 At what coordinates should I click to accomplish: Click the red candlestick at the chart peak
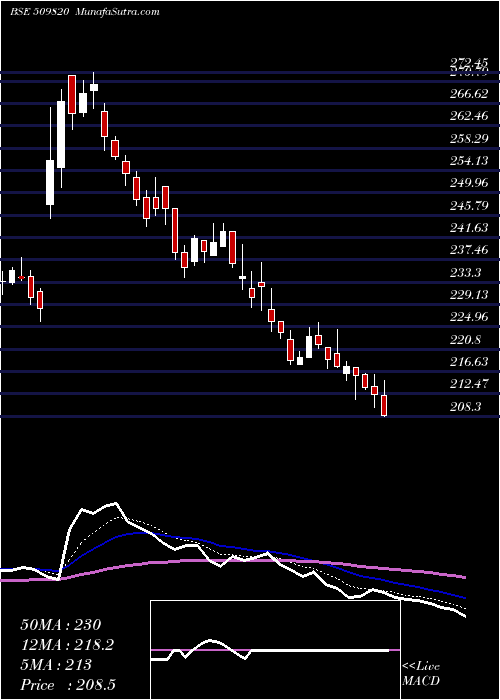(72, 94)
